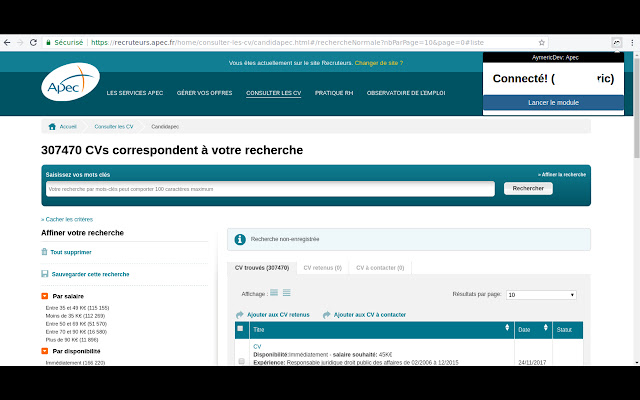Screen dimensions: 640x400
Task: Collapse the Par salaire filter section
Action: pos(44,296)
